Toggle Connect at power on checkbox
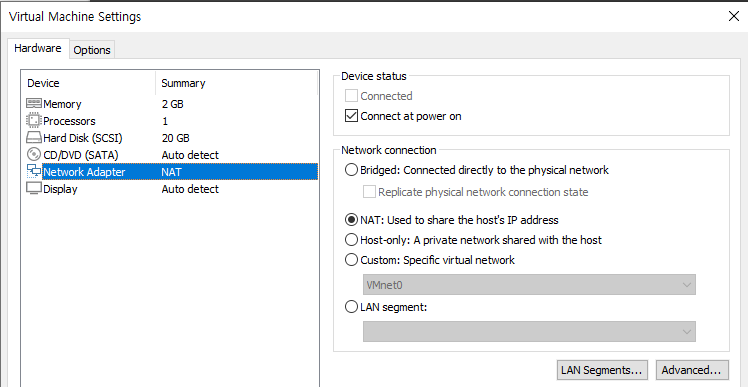Screen dimensions: 748x387 pyautogui.click(x=351, y=116)
